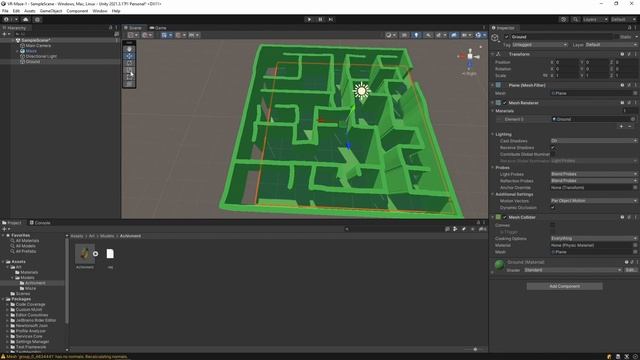Select the Hand view tool in Scene toolbar
The height and width of the screenshot is (360, 640).
pyautogui.click(x=129, y=49)
